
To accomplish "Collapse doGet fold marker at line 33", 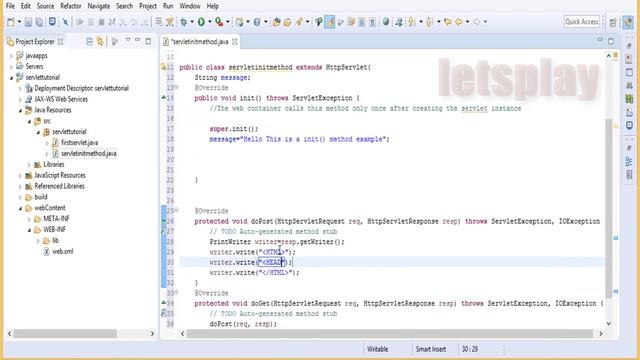I will point(177,293).
